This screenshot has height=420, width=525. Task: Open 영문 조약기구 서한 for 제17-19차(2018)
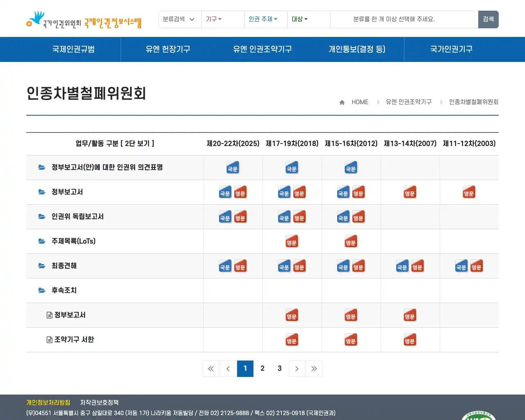click(292, 340)
